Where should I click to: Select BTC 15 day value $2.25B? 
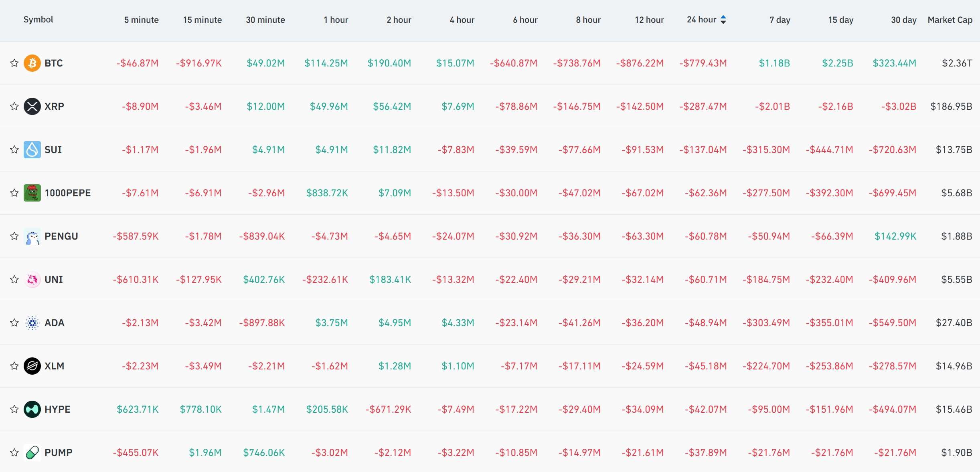(x=838, y=63)
